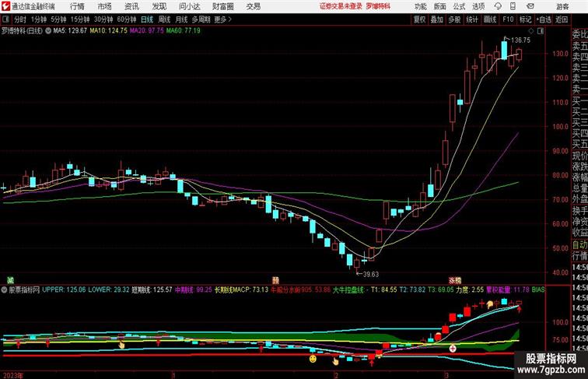Select the 周线 weekly chart tab
Screen dimensions: 588x379
(164, 19)
